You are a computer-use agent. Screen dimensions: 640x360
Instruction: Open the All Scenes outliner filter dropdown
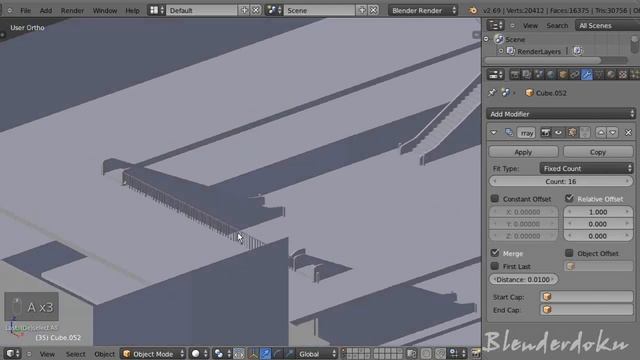[607, 26]
